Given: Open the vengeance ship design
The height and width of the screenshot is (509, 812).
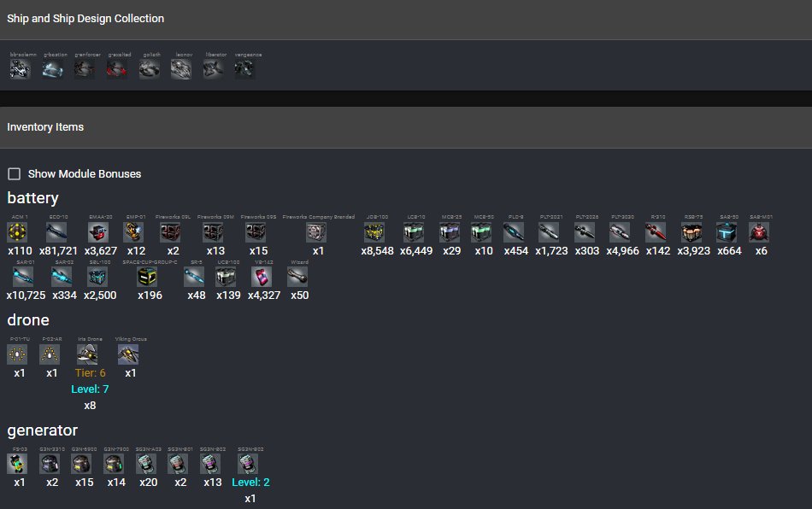Looking at the screenshot, I should coord(246,70).
